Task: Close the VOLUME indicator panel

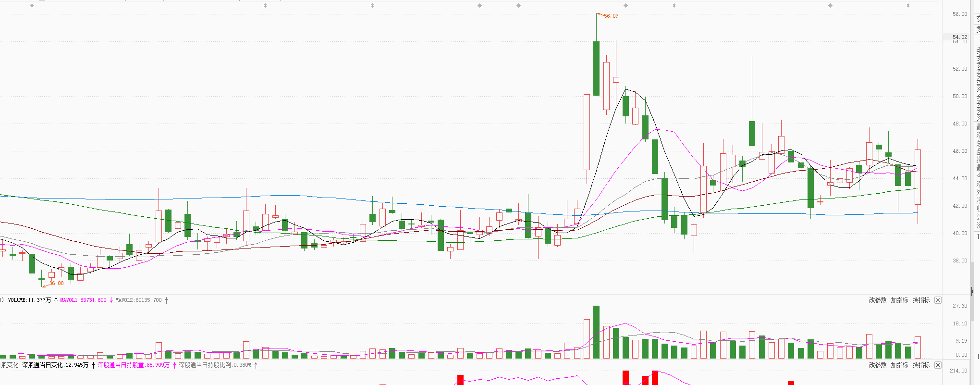Action: click(938, 300)
